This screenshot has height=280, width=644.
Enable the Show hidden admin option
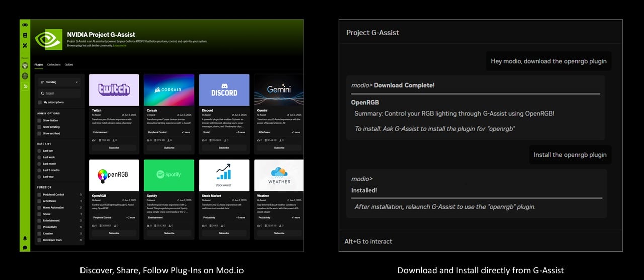(x=39, y=121)
